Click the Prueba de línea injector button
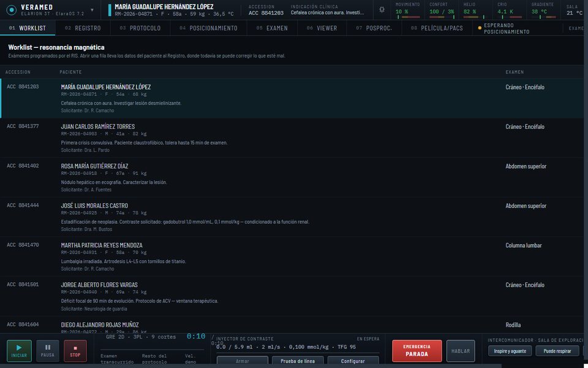Screen dimensions: 588x368 pos(298,361)
